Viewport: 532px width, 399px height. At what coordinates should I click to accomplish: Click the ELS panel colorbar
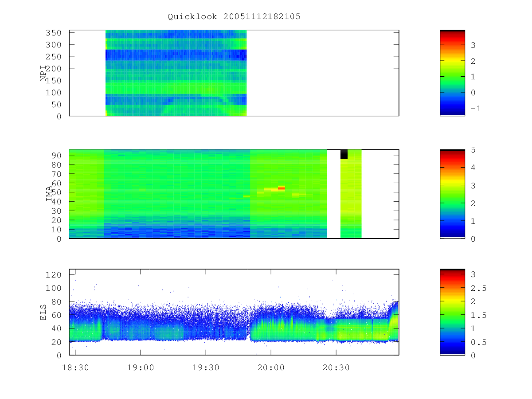click(452, 312)
